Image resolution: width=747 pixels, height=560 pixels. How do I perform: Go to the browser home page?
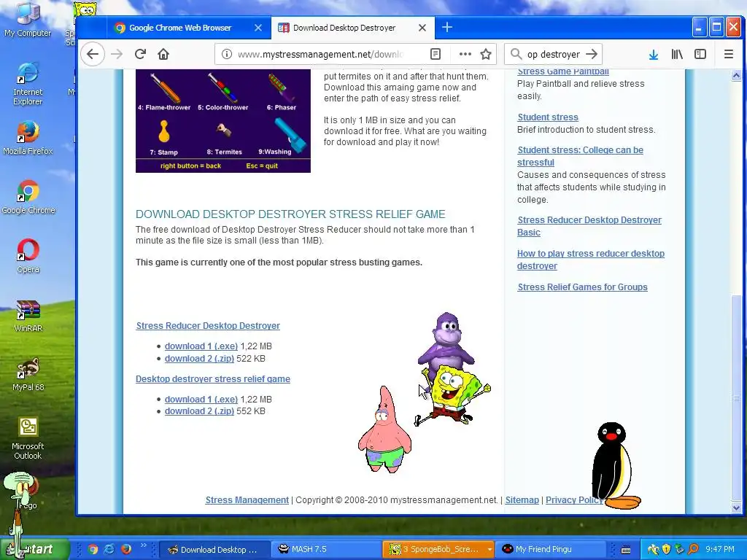pos(163,54)
